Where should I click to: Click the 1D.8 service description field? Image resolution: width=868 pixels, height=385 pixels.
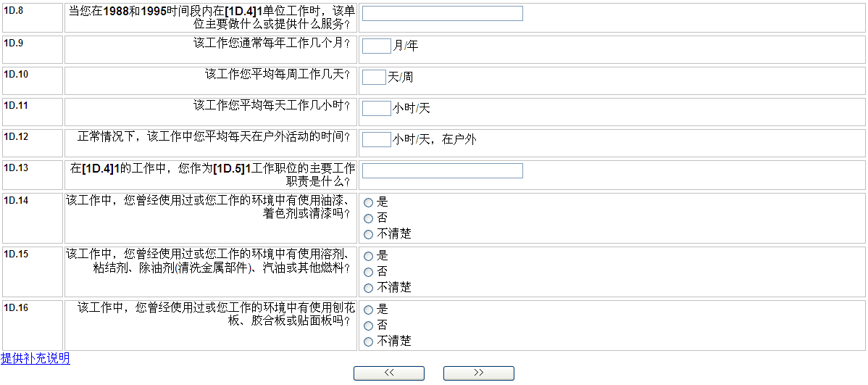coord(442,14)
